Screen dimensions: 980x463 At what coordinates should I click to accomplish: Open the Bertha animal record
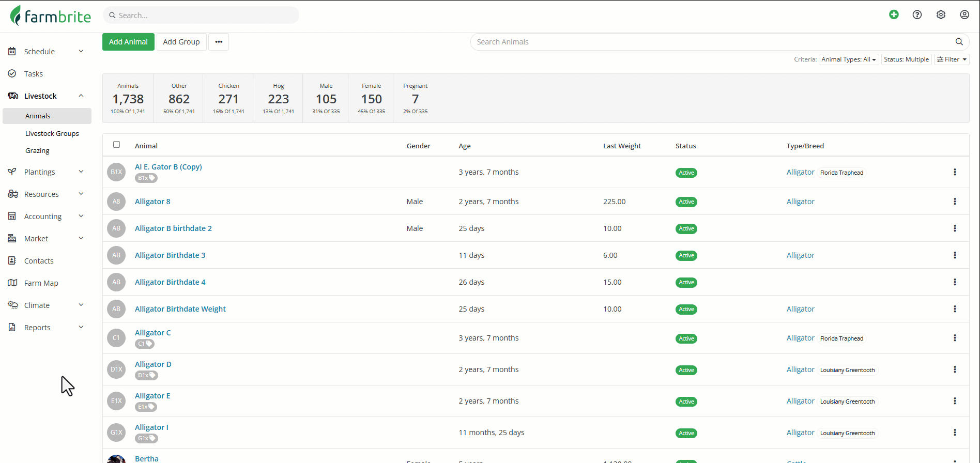[147, 459]
